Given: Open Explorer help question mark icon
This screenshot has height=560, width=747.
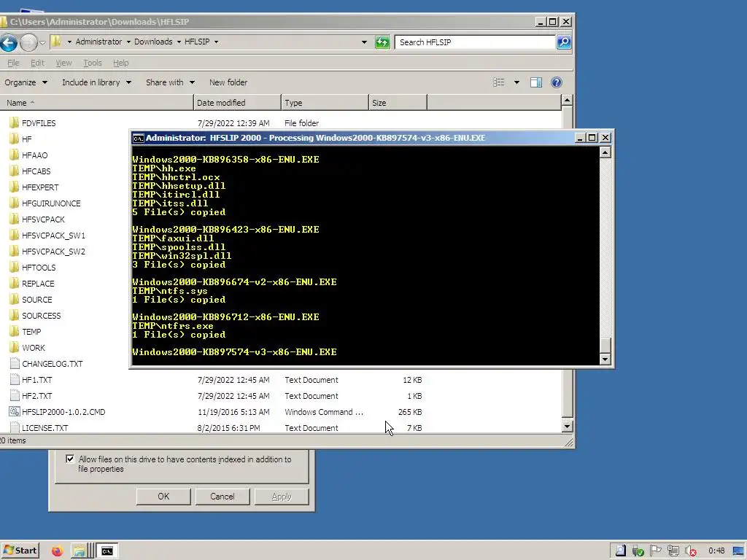Looking at the screenshot, I should pos(556,82).
